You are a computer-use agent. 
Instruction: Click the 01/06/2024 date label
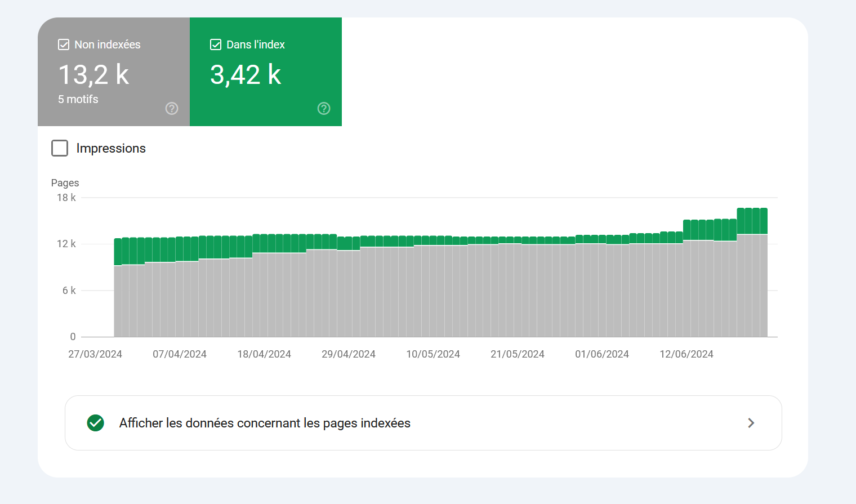602,354
